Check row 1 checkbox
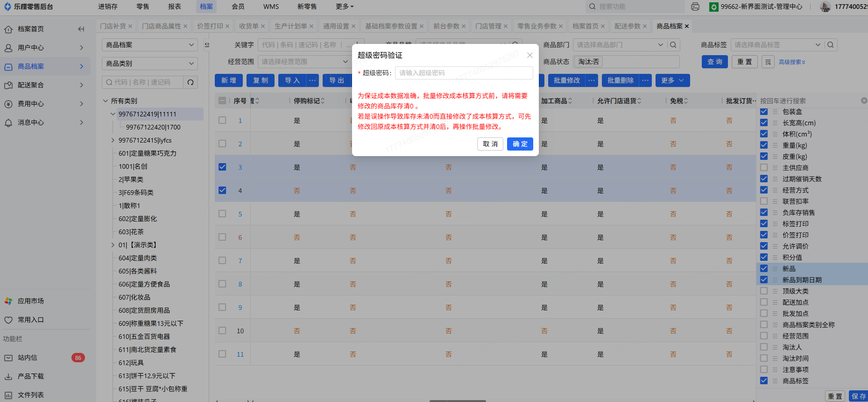This screenshot has width=868, height=402. pyautogui.click(x=222, y=120)
